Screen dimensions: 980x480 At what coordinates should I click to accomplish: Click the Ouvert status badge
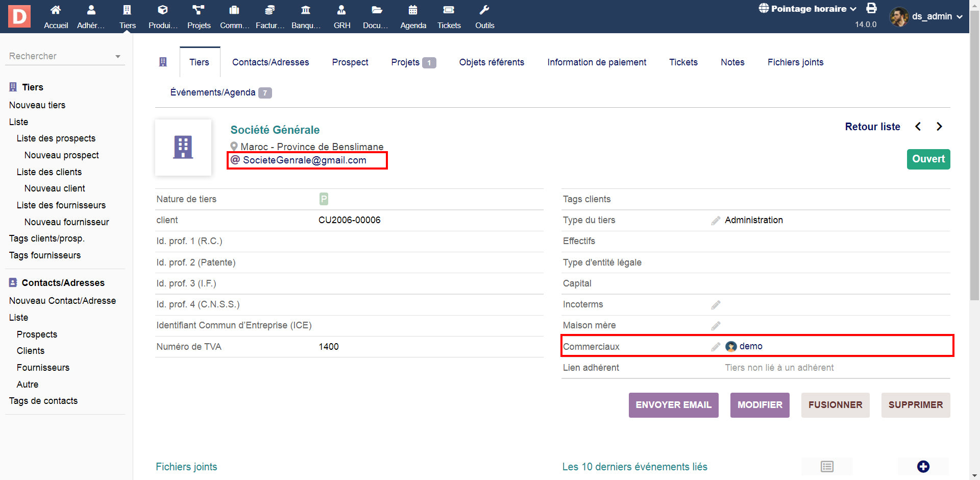pos(928,159)
